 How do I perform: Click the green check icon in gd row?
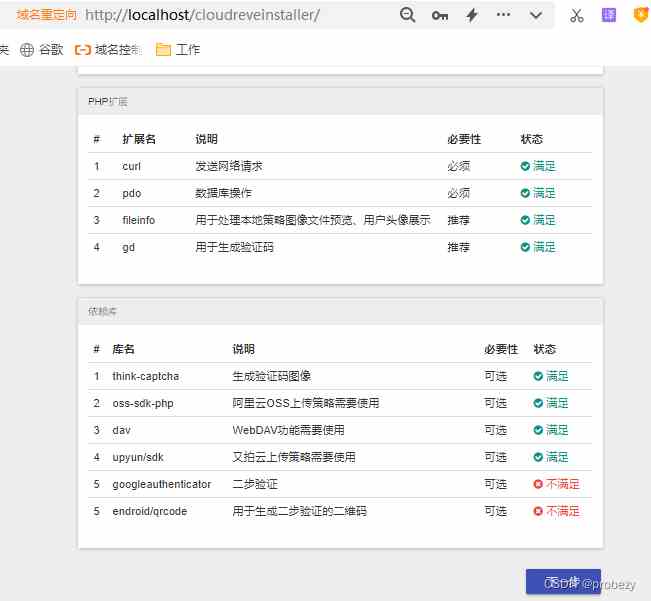click(525, 247)
